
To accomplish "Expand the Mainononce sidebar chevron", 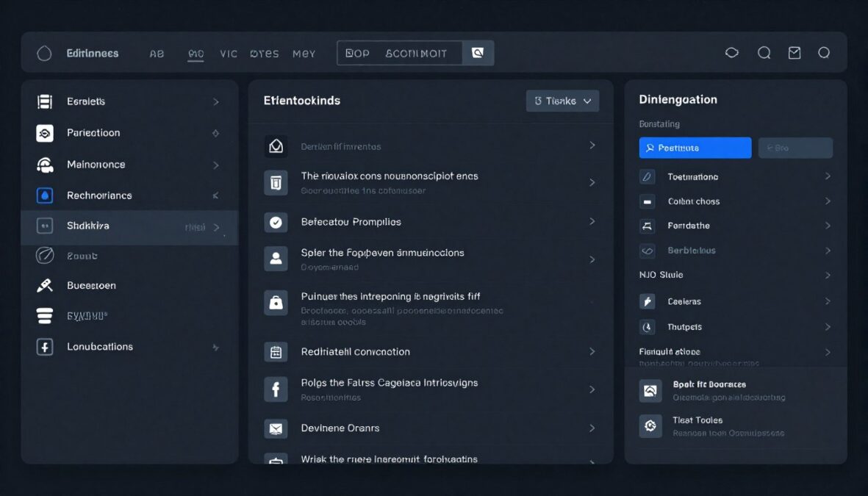I will pos(216,165).
